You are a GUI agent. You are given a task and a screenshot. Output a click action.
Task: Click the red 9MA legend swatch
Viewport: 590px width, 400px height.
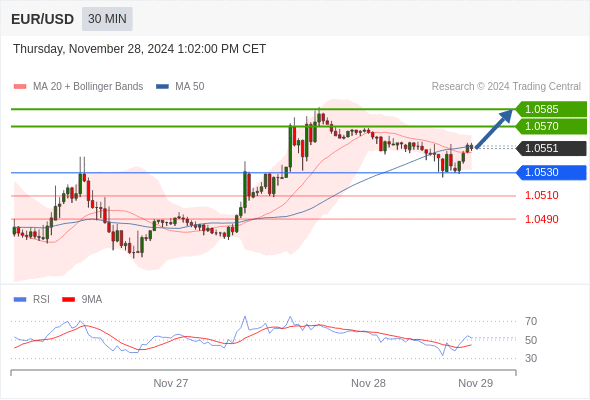(x=68, y=300)
